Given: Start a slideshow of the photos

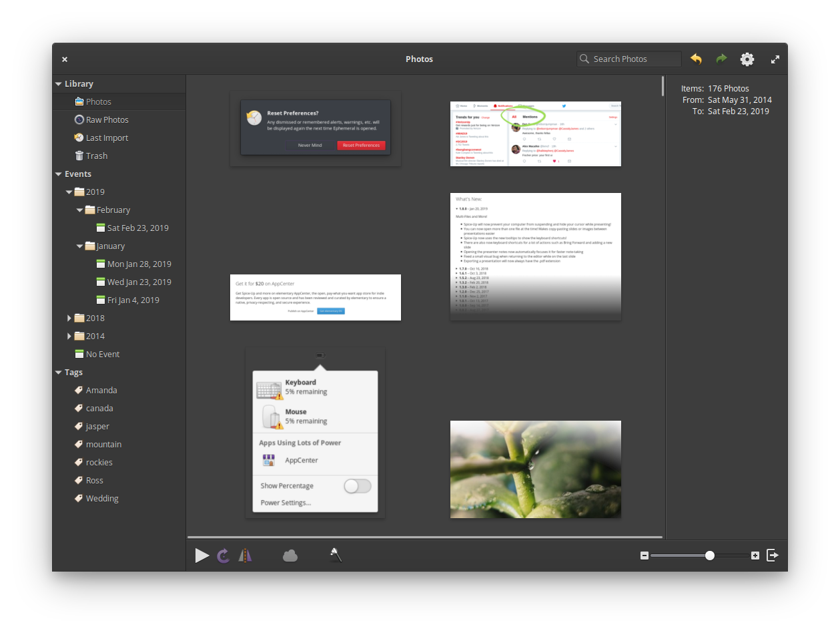Looking at the screenshot, I should pyautogui.click(x=202, y=555).
